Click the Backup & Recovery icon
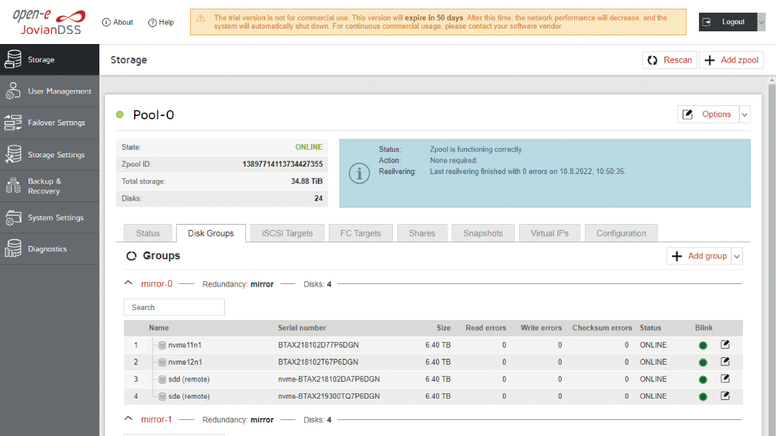This screenshot has width=776, height=436. tap(13, 186)
